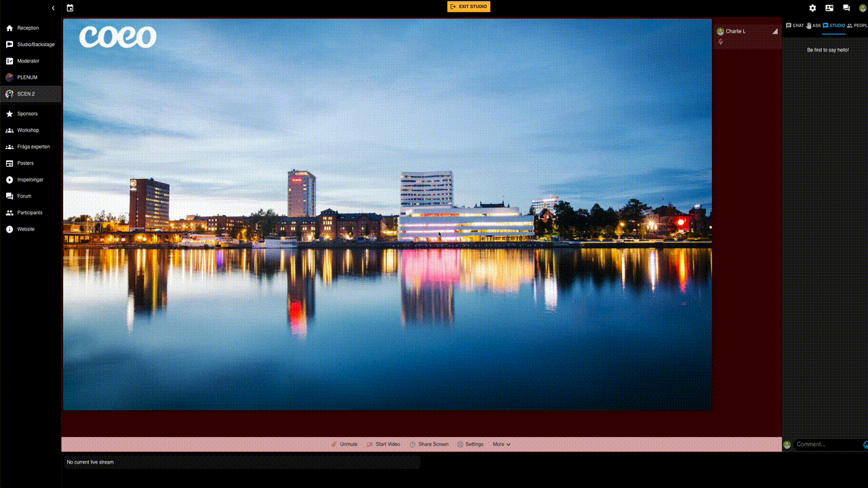Start Video from the control bar
The image size is (868, 488).
383,445
